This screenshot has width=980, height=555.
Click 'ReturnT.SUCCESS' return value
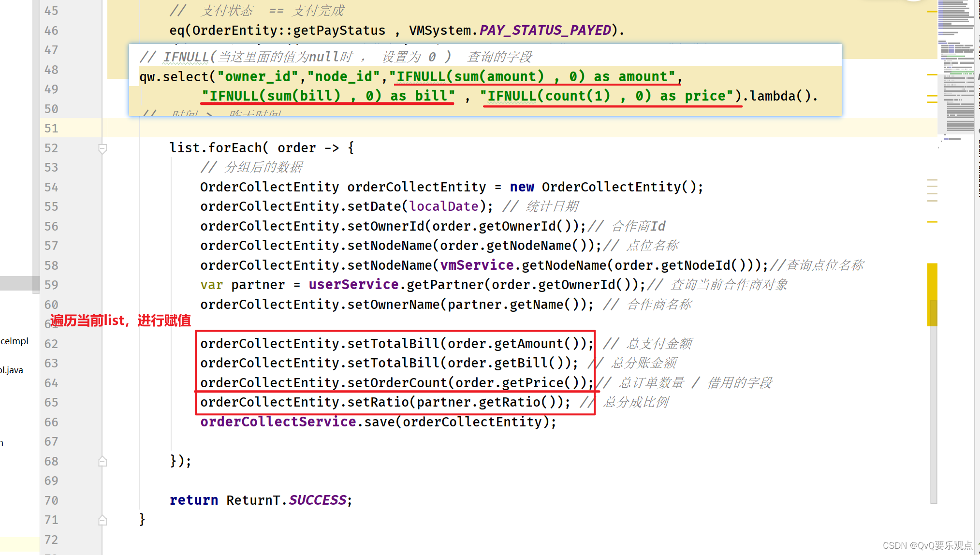pos(286,500)
